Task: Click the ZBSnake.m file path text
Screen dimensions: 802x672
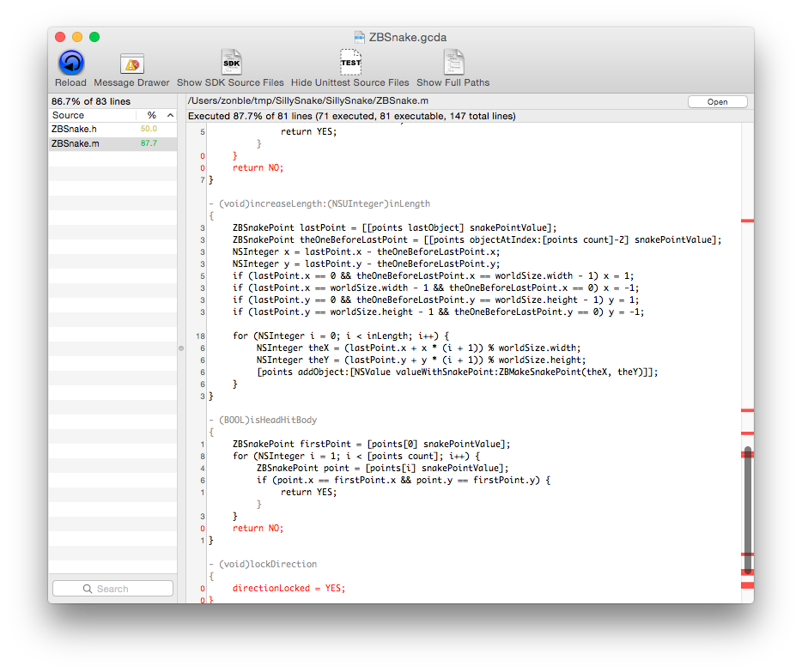Action: pos(307,101)
